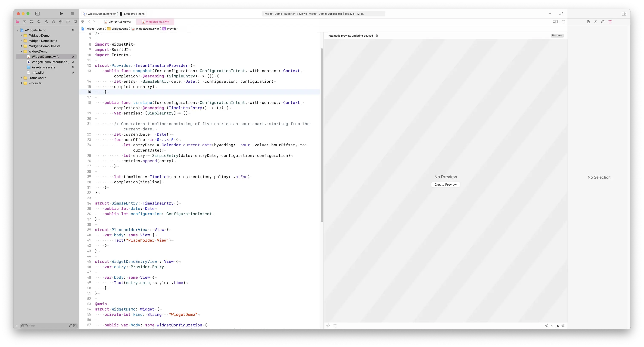Toggle the left navigator sidebar

tap(38, 14)
